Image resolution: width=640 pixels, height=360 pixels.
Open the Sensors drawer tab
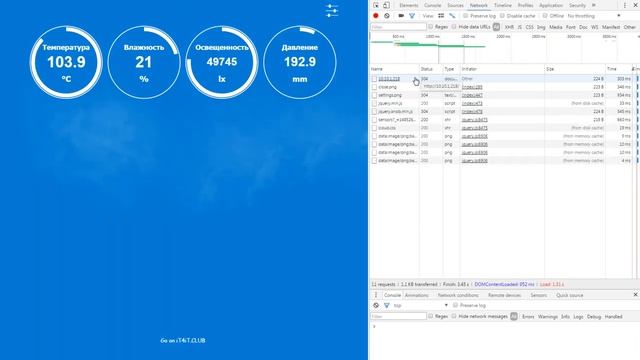tap(538, 295)
